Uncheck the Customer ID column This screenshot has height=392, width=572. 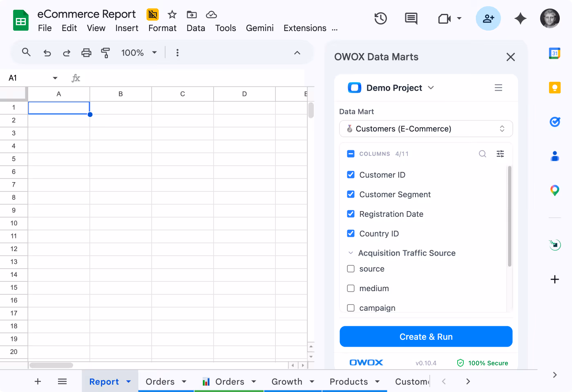351,175
